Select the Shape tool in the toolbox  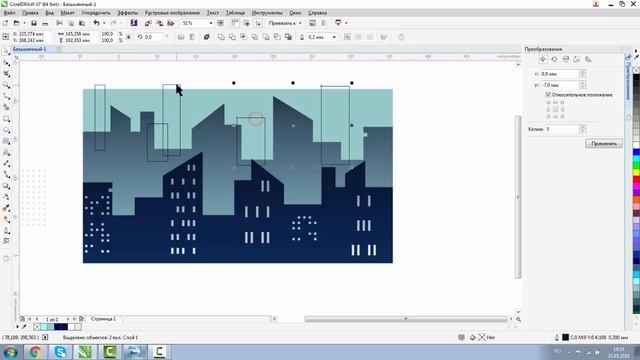point(7,63)
